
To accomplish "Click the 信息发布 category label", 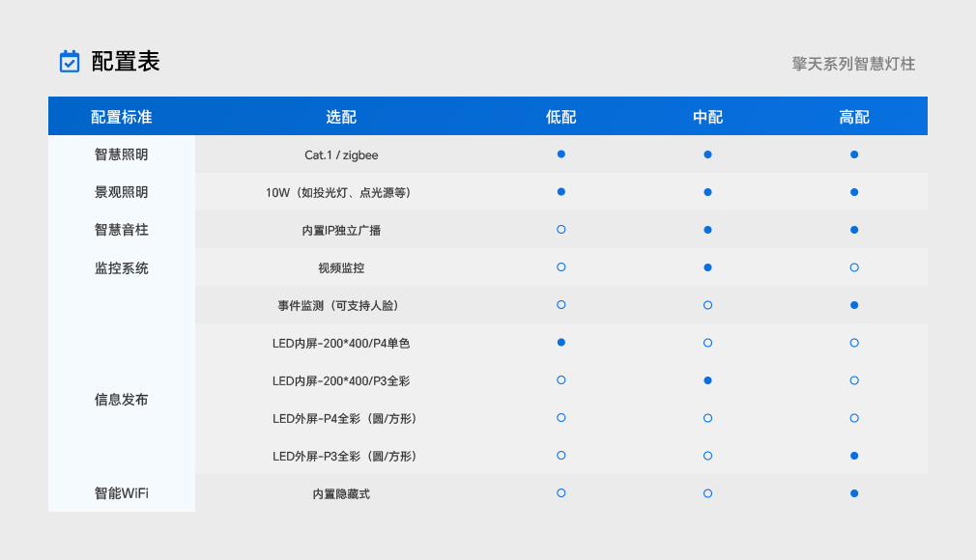I will coord(122,400).
